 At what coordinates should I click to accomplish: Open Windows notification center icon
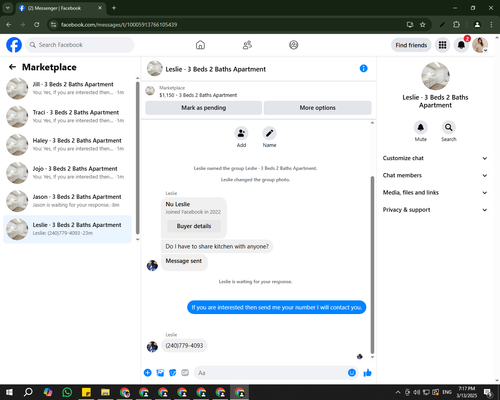tap(488, 392)
